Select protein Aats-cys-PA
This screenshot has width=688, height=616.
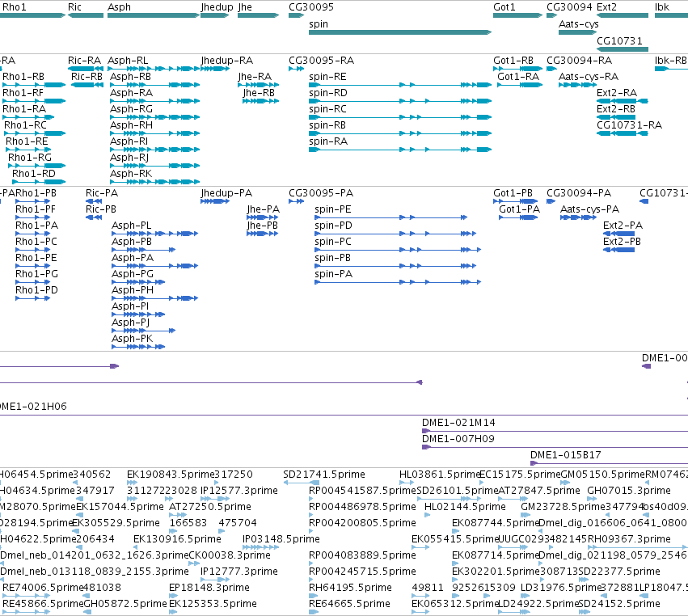[x=589, y=209]
